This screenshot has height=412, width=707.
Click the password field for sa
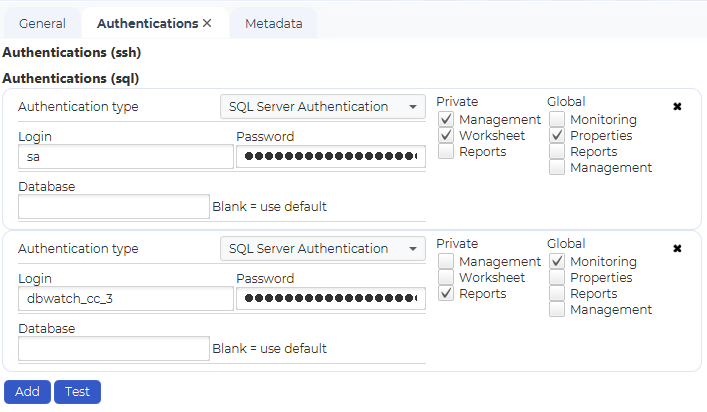(x=330, y=157)
